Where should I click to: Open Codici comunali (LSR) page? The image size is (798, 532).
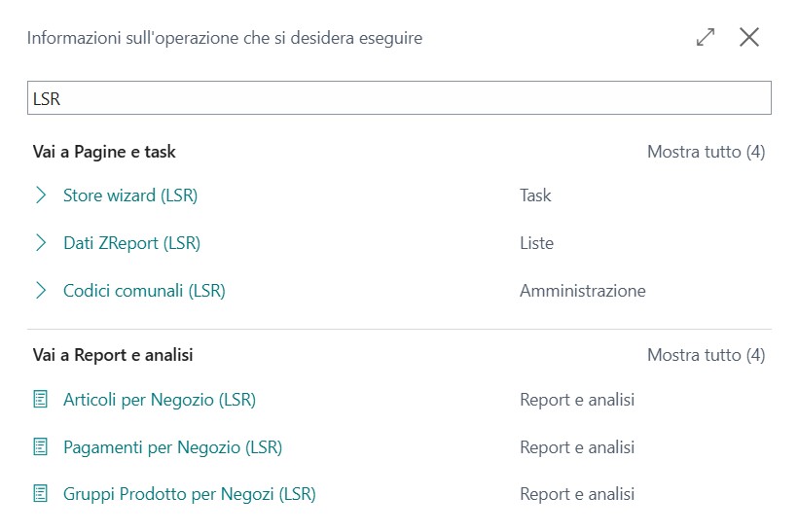pyautogui.click(x=144, y=290)
